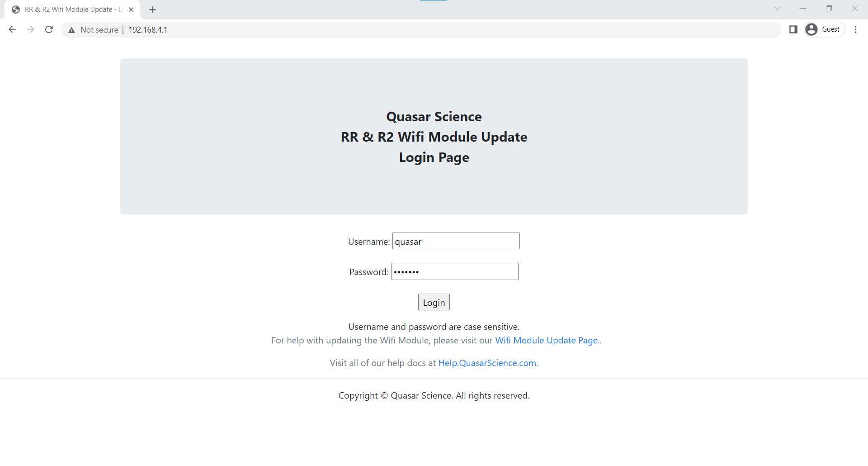Click the globe icon on the page tab
The height and width of the screenshot is (466, 868).
[x=15, y=9]
